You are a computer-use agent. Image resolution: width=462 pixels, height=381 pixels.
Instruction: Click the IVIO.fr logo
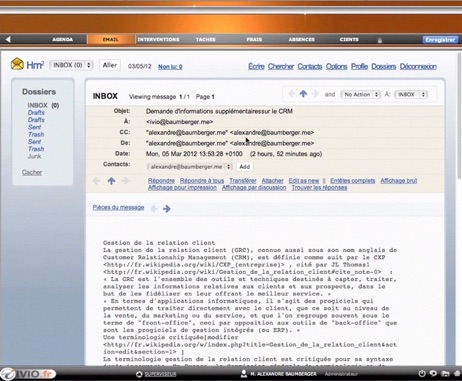pos(27,374)
